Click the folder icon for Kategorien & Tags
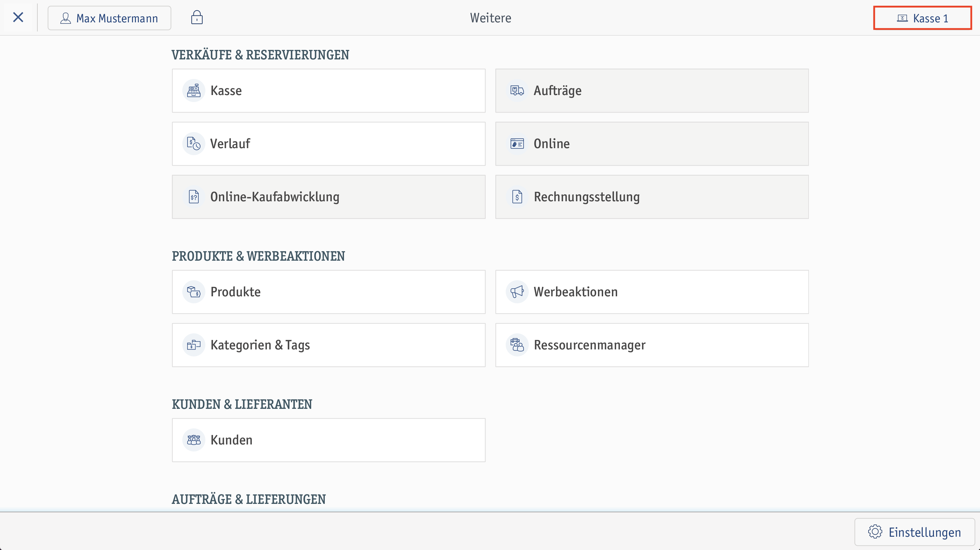 (193, 345)
